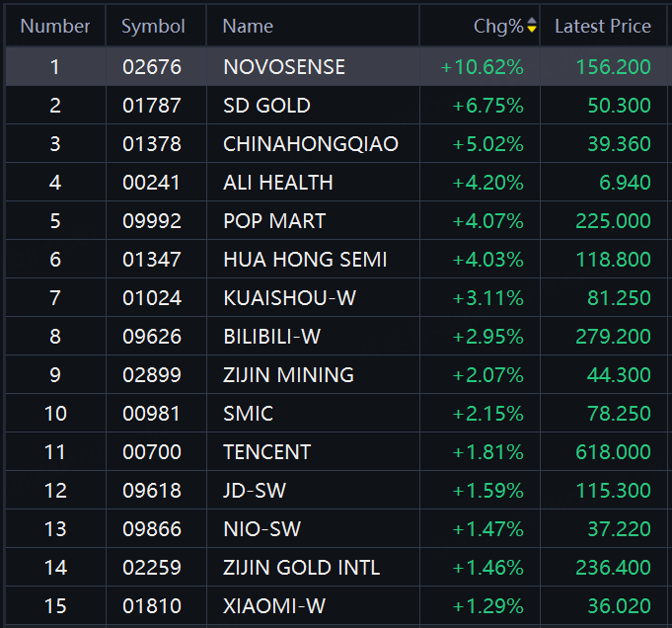The width and height of the screenshot is (672, 628).
Task: Open SD GOLD stock name
Action: (x=266, y=106)
